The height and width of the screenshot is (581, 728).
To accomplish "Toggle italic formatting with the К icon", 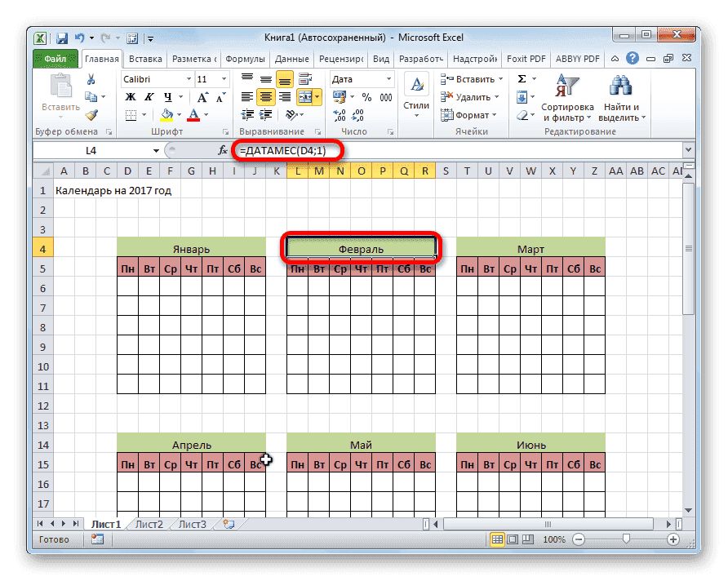I will 150,95.
